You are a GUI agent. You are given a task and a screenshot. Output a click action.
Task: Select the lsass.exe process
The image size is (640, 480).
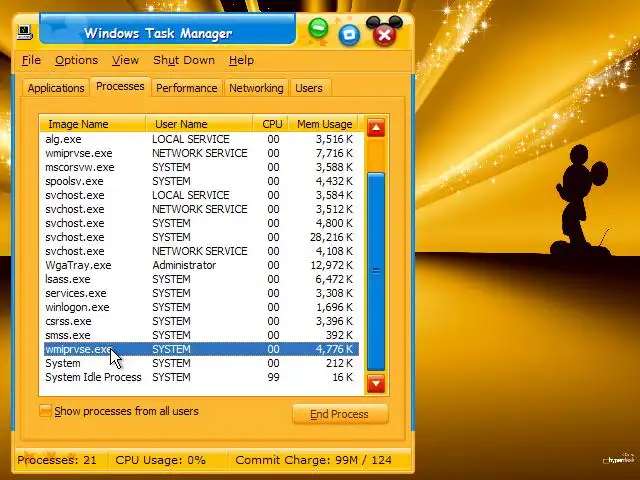201,279
